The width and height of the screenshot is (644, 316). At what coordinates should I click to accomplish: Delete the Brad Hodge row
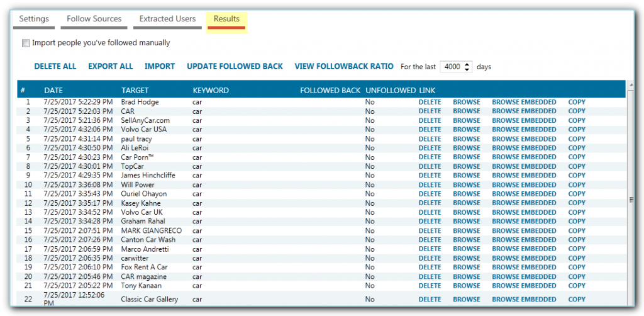click(430, 102)
